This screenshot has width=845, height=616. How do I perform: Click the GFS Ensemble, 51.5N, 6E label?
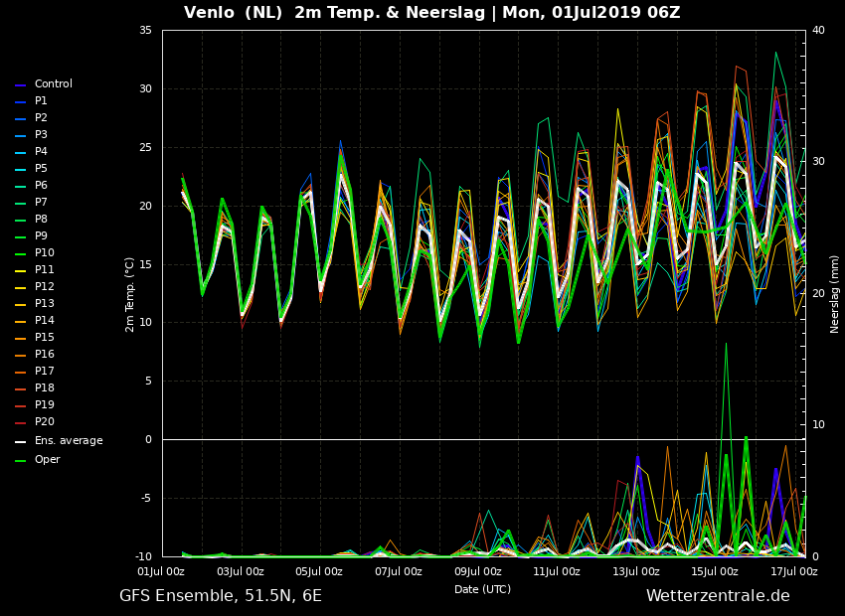221,596
